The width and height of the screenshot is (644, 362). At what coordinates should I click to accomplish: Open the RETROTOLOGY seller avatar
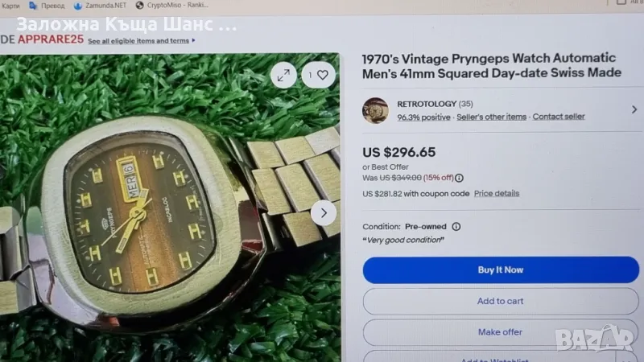pos(375,110)
